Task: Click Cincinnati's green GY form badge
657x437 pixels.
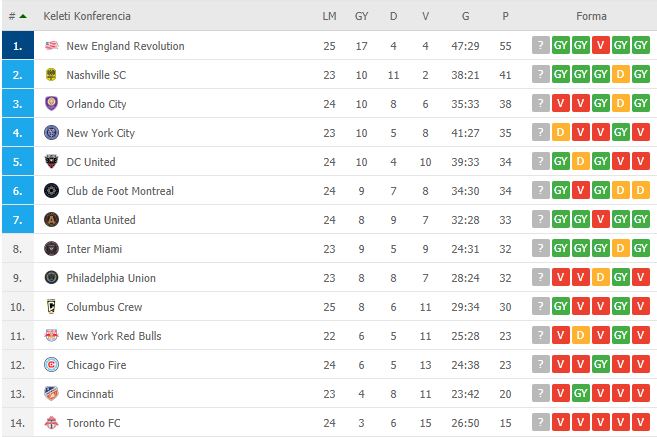Action: pos(580,393)
